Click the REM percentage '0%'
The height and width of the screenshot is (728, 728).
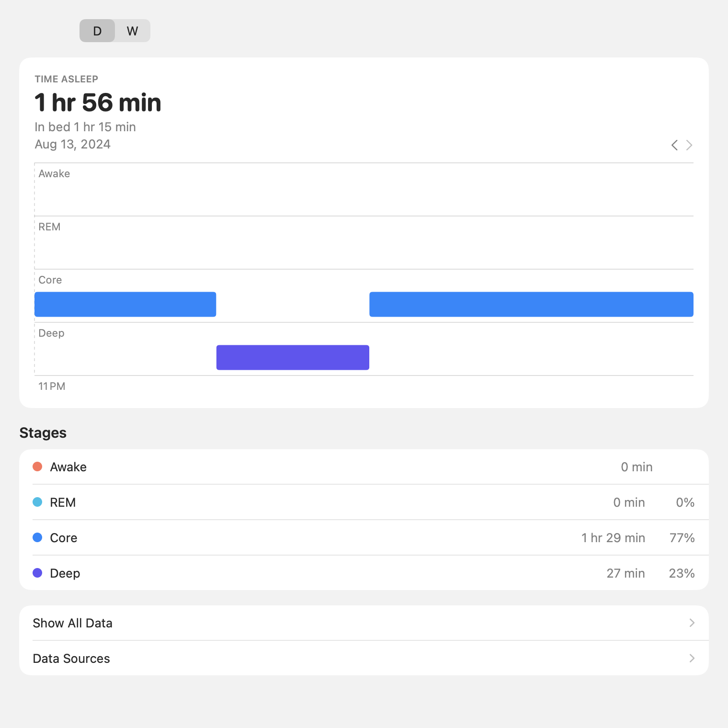point(685,502)
